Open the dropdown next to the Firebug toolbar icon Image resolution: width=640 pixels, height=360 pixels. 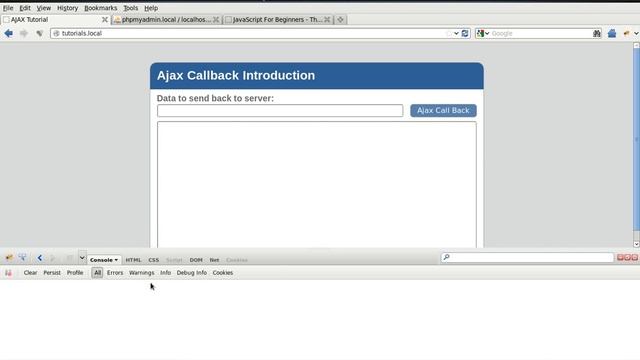[636, 33]
